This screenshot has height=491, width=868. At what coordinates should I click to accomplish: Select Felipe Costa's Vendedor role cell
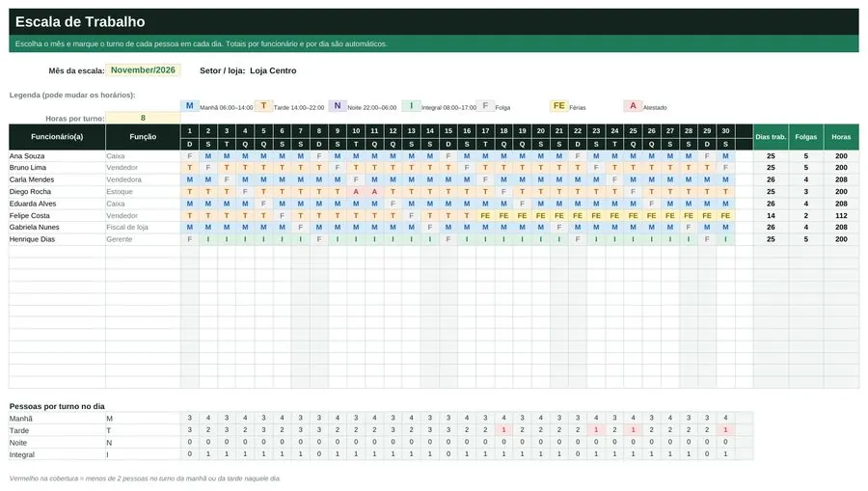pyautogui.click(x=143, y=216)
